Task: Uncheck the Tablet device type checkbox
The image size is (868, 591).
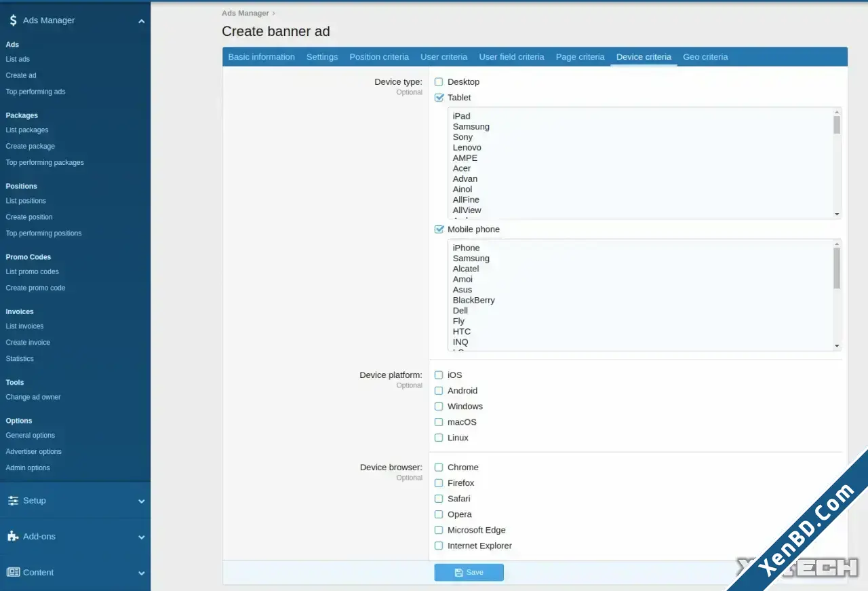Action: point(439,98)
